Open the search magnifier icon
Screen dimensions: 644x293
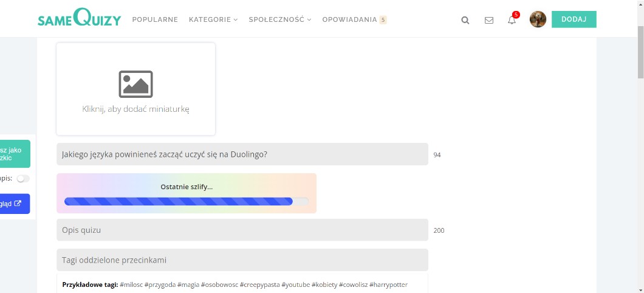(x=465, y=20)
